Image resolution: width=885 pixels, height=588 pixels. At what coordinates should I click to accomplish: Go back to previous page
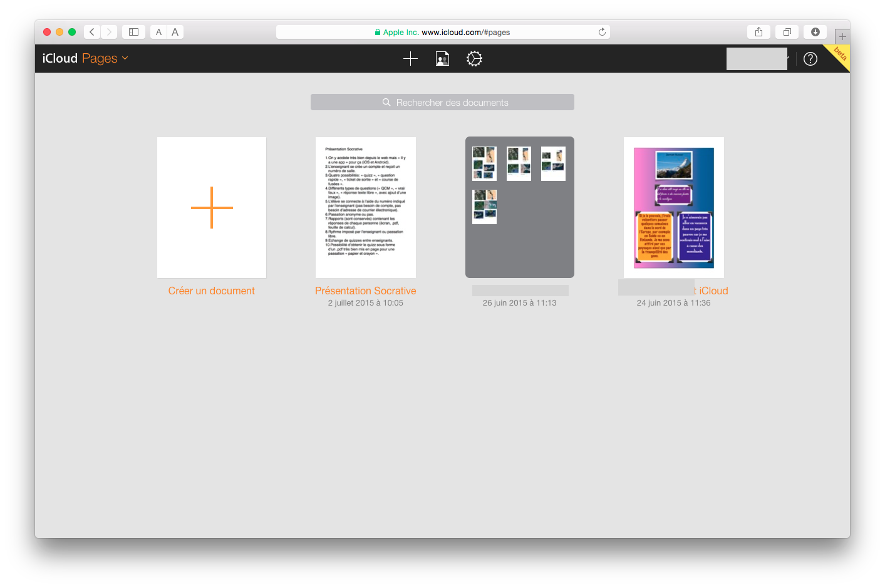[x=92, y=32]
